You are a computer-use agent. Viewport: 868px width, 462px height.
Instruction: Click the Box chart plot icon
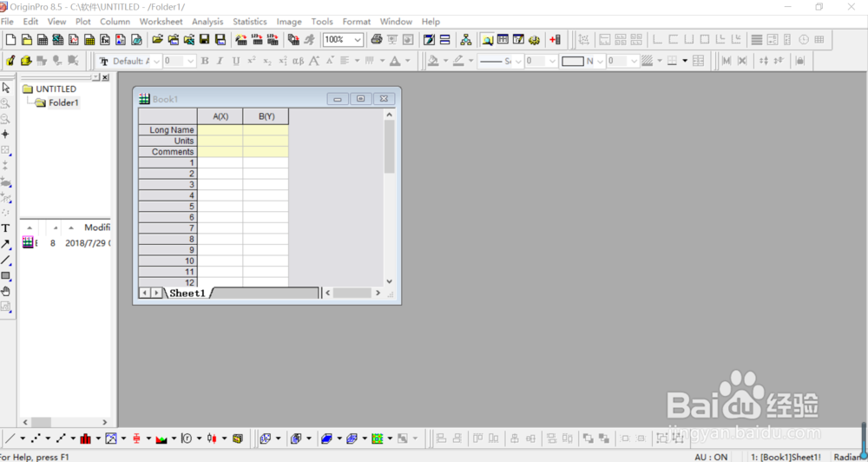(136, 439)
